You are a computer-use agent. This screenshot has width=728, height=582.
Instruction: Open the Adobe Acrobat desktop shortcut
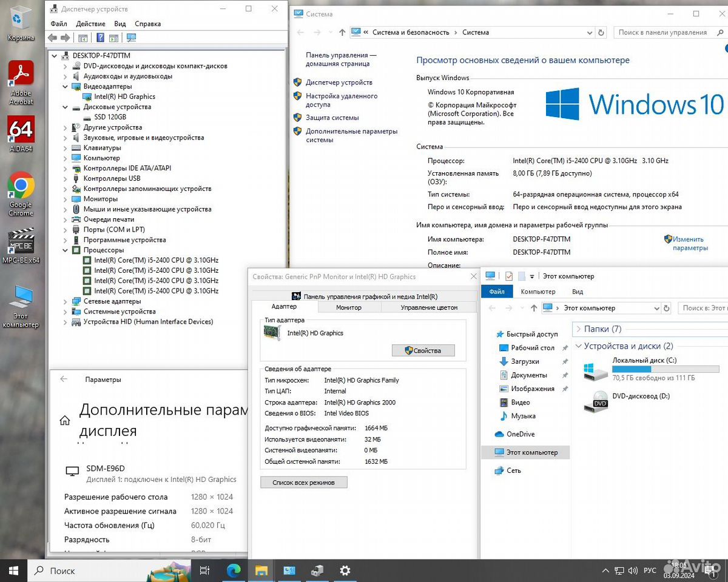click(x=21, y=82)
